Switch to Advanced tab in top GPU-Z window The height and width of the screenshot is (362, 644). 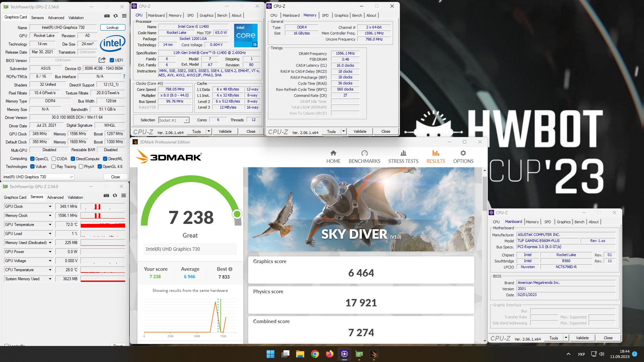click(x=56, y=18)
